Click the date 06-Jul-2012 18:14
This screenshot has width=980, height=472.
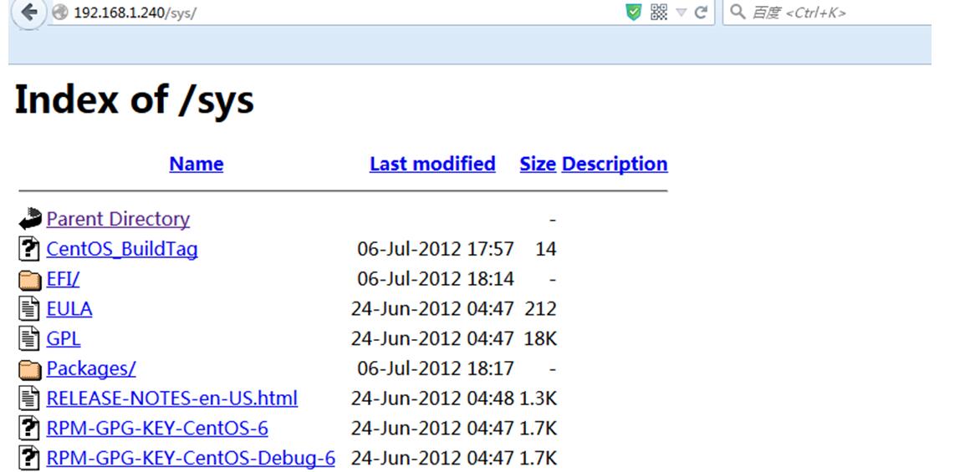436,279
